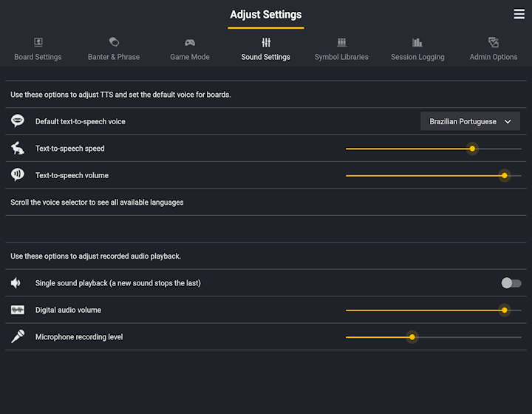Click the Admin Options icon
532x414 pixels.
(494, 42)
